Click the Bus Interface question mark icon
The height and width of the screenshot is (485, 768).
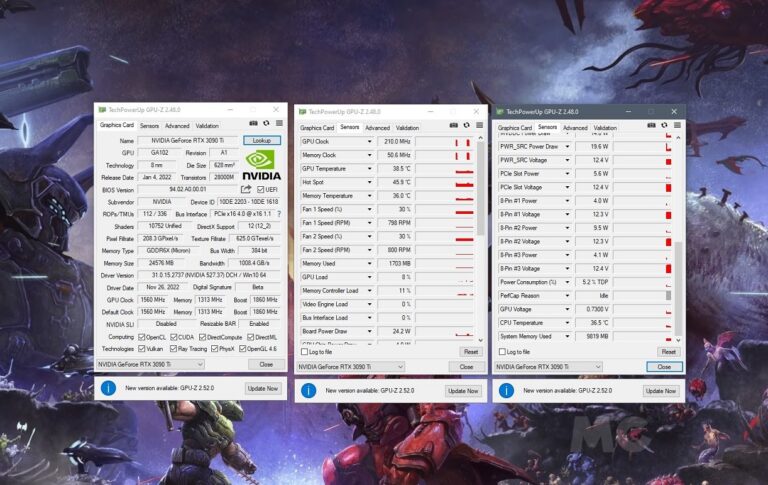pos(278,213)
